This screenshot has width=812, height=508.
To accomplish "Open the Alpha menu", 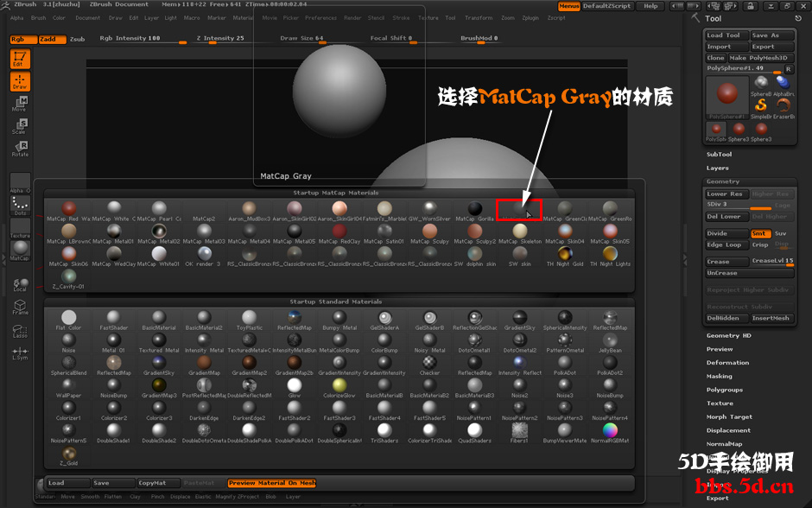I will point(17,17).
